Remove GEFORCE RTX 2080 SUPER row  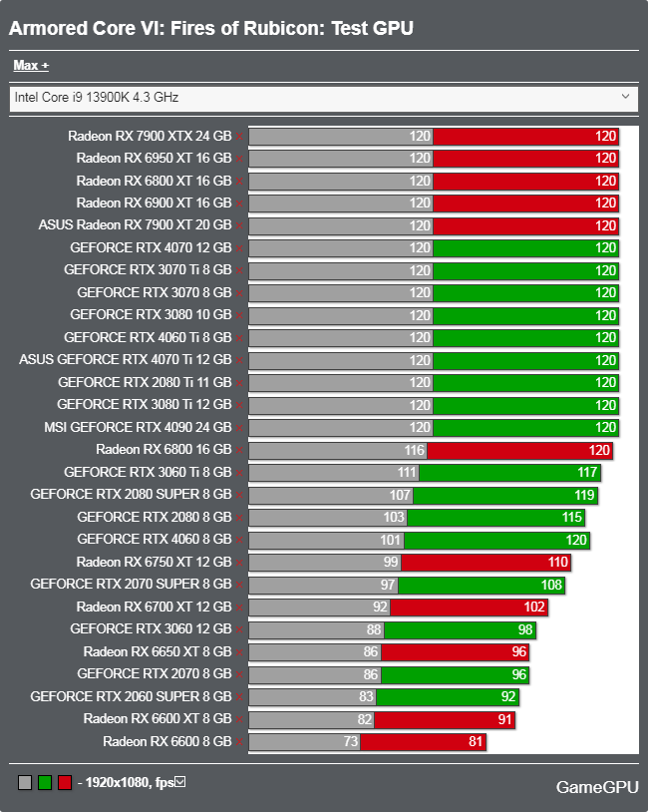click(x=239, y=495)
